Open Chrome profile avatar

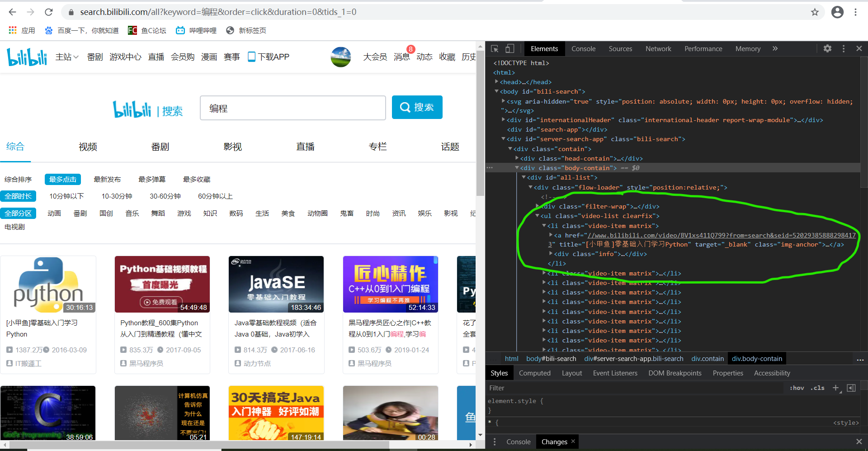837,12
